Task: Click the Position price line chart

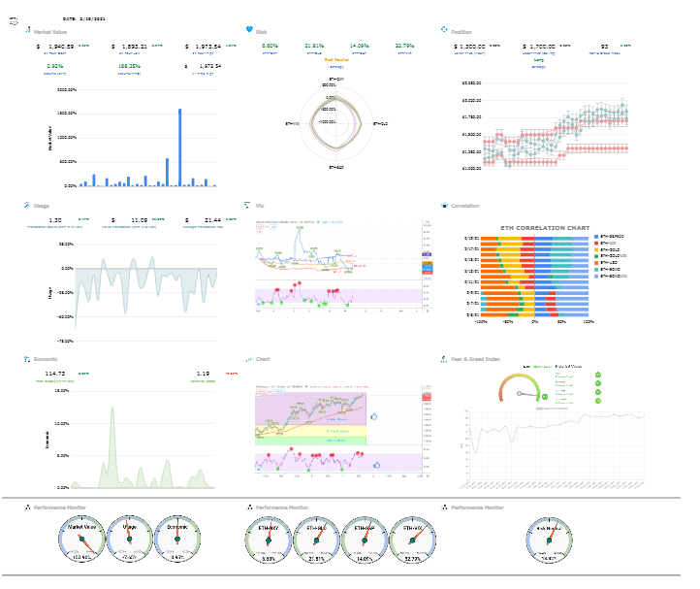Action: point(545,125)
